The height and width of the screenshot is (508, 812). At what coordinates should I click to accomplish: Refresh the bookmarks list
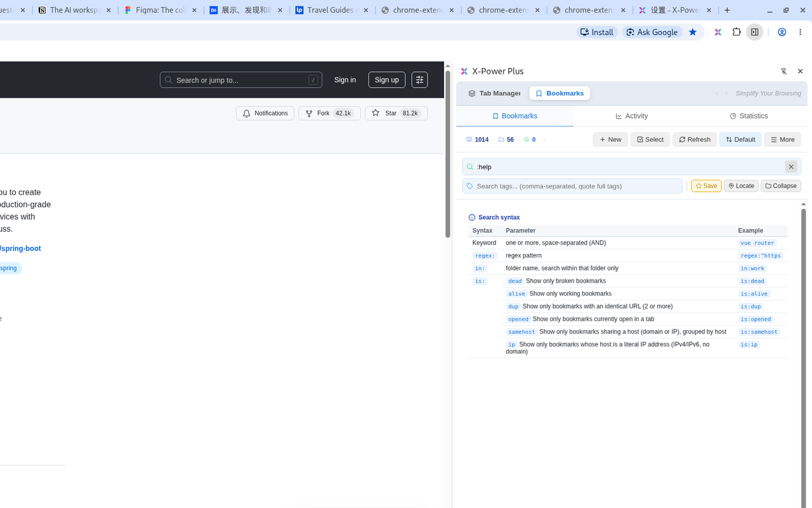pos(695,140)
